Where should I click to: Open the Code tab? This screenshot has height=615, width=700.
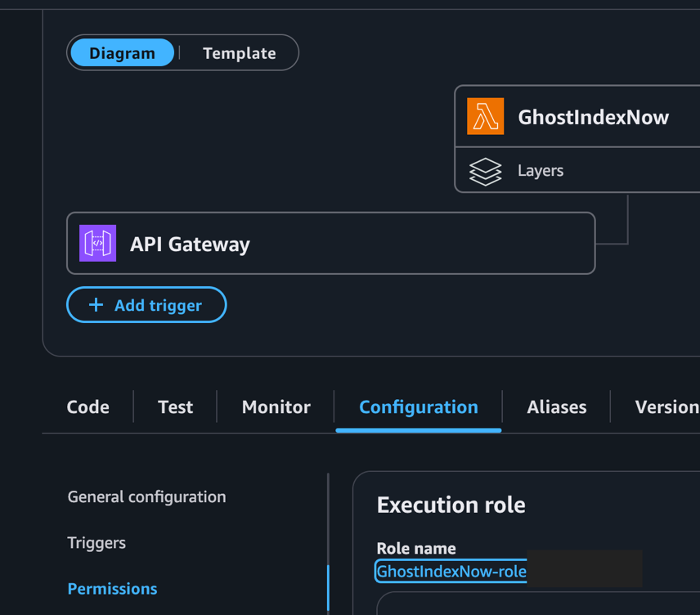click(x=88, y=407)
